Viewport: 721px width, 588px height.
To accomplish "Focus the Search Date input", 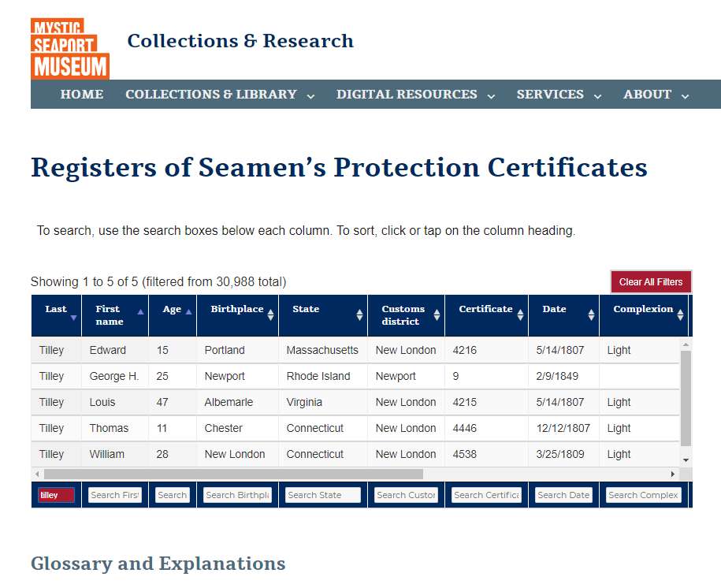I will pyautogui.click(x=563, y=495).
